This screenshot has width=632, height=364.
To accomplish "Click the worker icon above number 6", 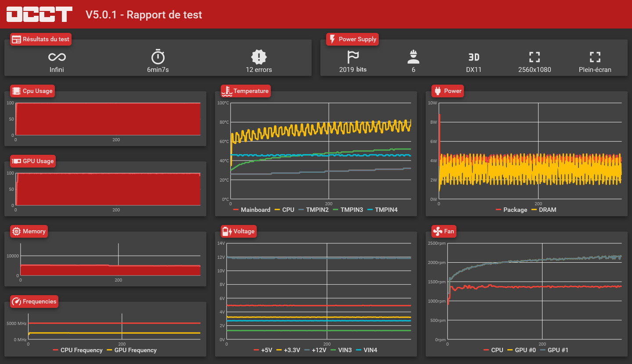I will [x=413, y=57].
